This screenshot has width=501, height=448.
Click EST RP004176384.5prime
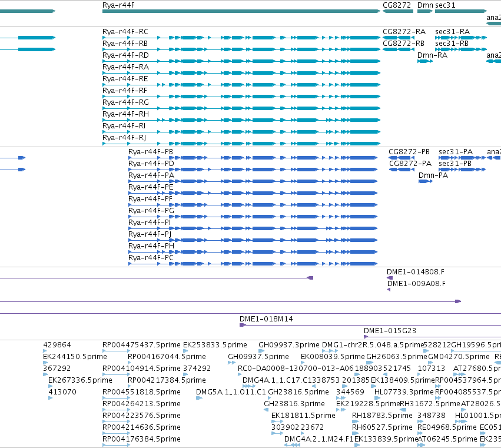[x=141, y=440]
